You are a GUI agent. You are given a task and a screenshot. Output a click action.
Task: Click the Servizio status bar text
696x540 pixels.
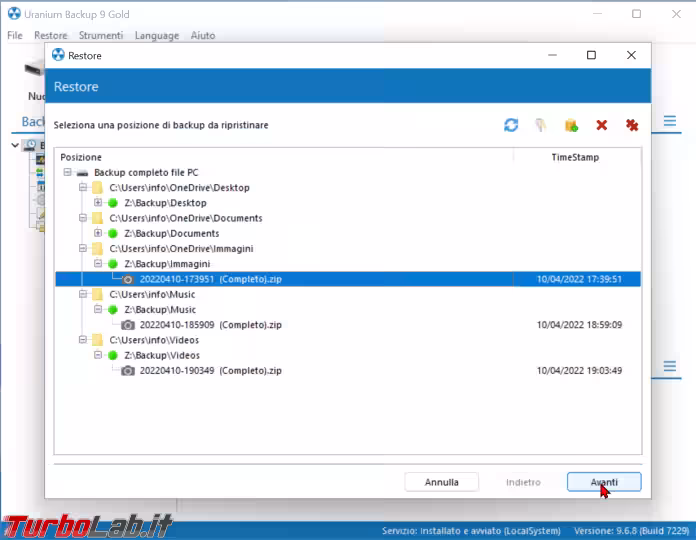471,531
